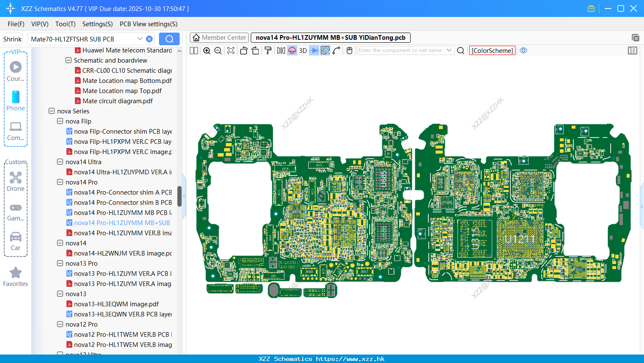
Task: Select the curved trace line tool
Action: pyautogui.click(x=336, y=50)
